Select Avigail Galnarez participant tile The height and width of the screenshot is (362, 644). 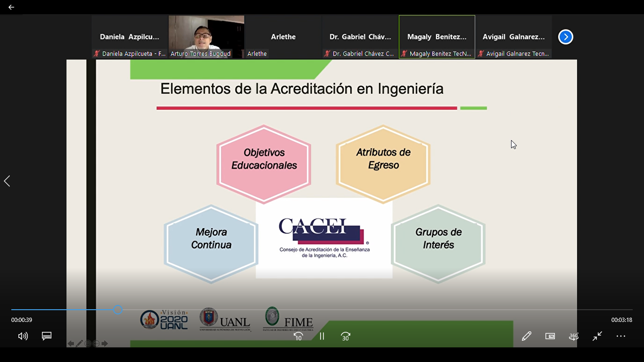514,37
